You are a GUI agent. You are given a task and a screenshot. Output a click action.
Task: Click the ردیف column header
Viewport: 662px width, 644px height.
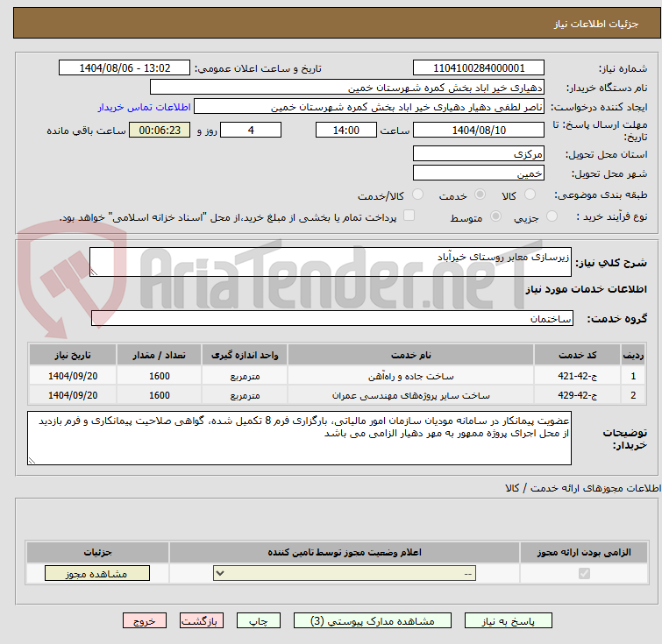tap(633, 355)
